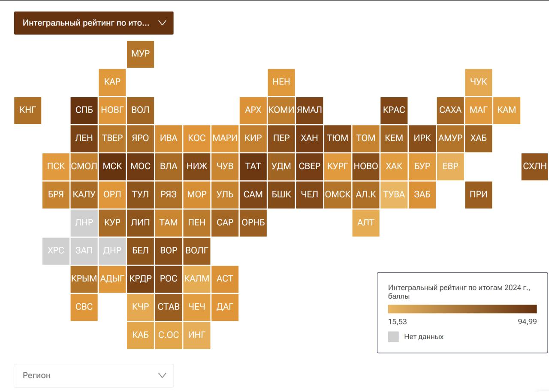
Task: Click the chevron in Регион box
Action: pyautogui.click(x=162, y=375)
